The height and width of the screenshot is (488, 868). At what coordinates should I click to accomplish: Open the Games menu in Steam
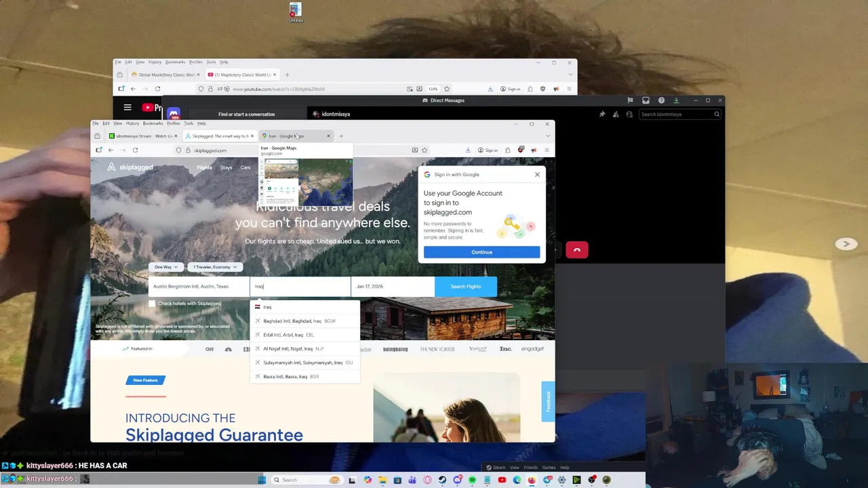[549, 468]
